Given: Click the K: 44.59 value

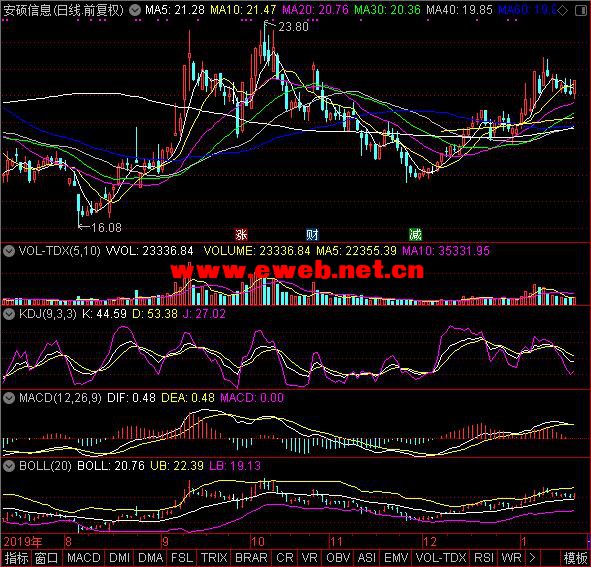Looking at the screenshot, I should [x=104, y=314].
